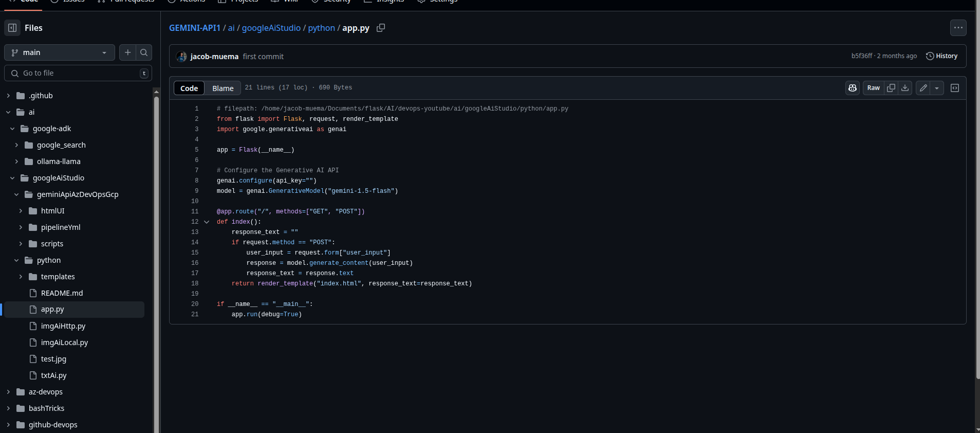Collapse the Files side panel icon
Image resolution: width=980 pixels, height=433 pixels.
coord(12,28)
